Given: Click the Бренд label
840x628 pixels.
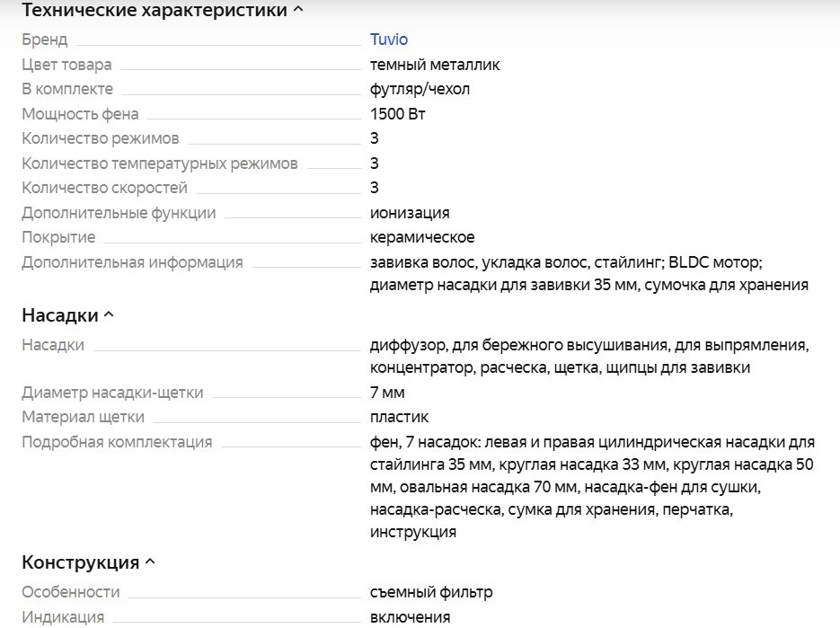Looking at the screenshot, I should click(x=44, y=40).
